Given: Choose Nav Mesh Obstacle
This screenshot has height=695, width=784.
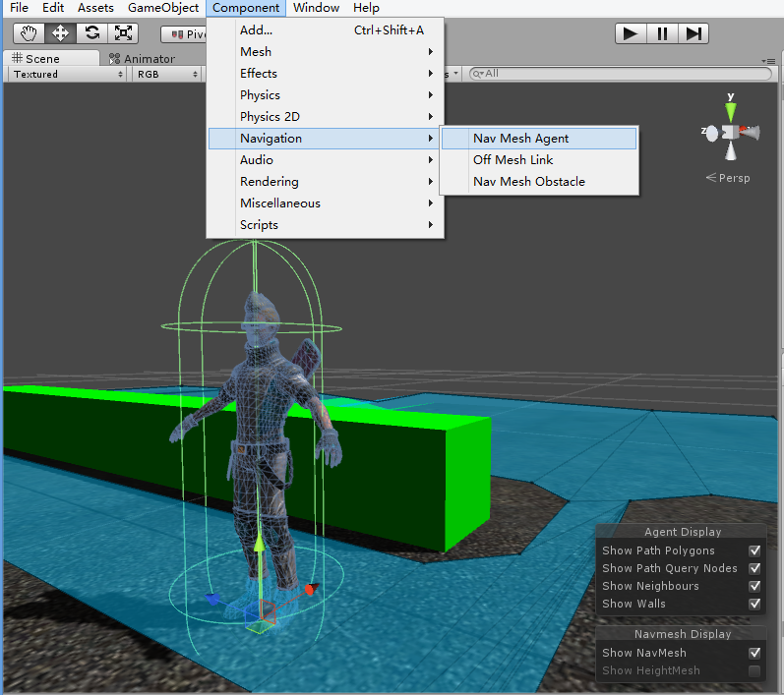Looking at the screenshot, I should [539, 182].
